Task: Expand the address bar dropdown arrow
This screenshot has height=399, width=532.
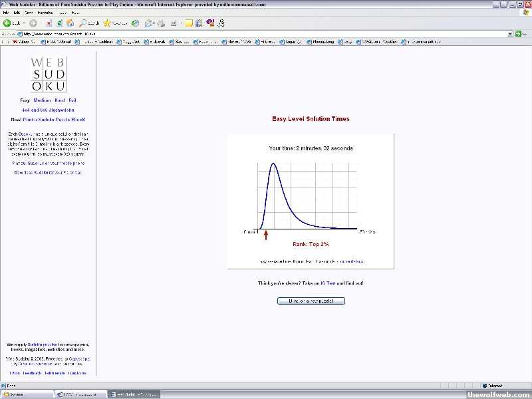Action: 509,34
